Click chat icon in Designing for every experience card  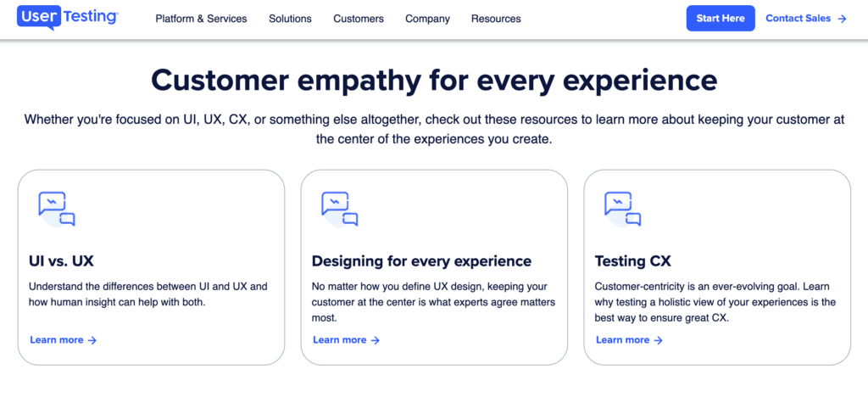(x=340, y=209)
